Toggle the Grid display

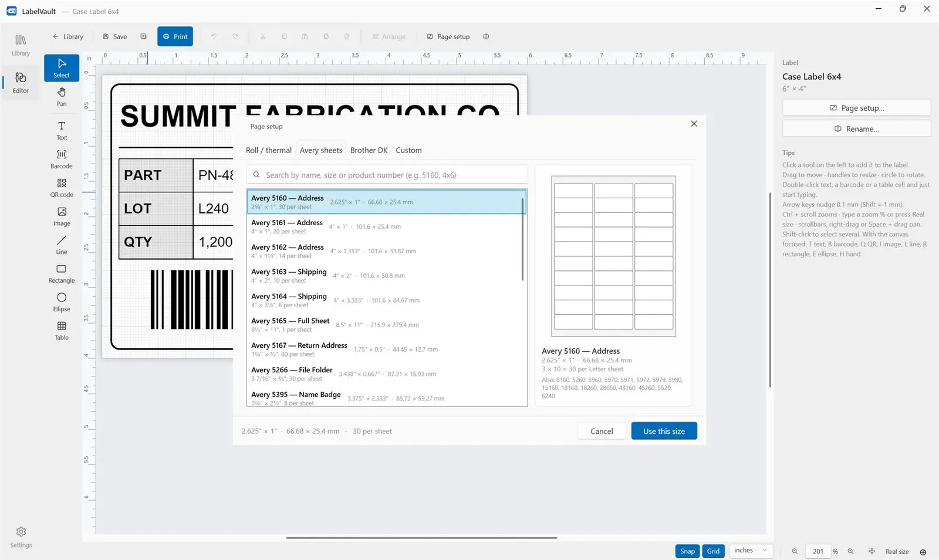pos(713,551)
